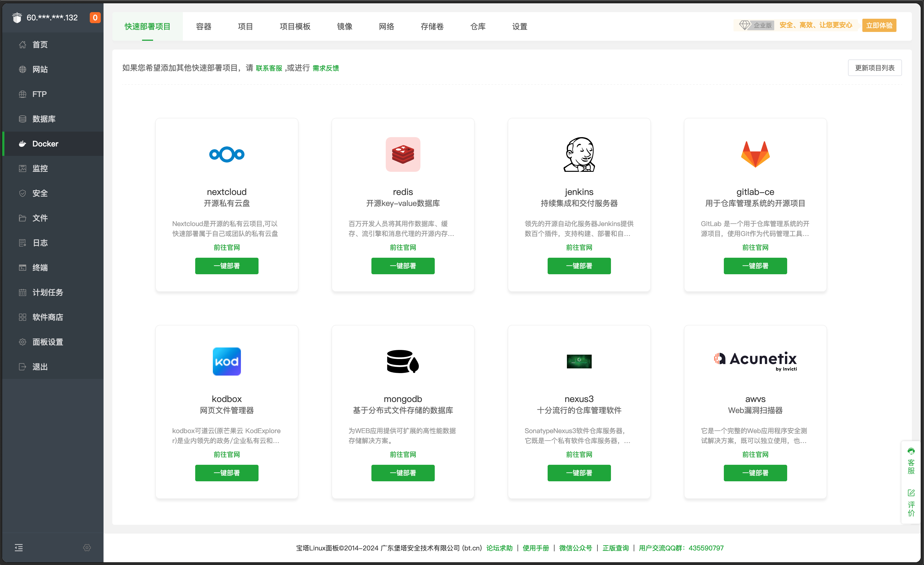Click the log icon beside 日志
Image resolution: width=924 pixels, height=565 pixels.
pos(23,243)
